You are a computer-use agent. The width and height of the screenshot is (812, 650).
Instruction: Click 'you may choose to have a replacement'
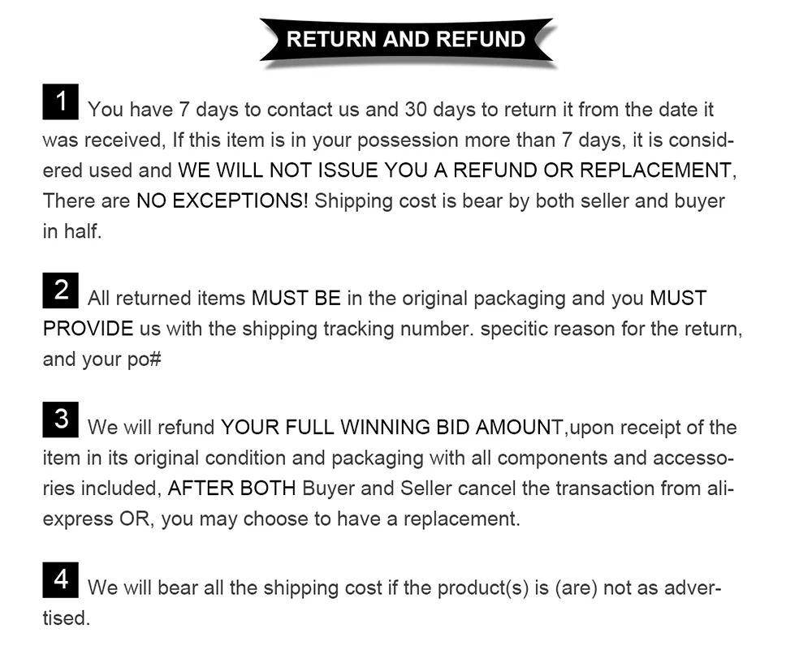[340, 519]
